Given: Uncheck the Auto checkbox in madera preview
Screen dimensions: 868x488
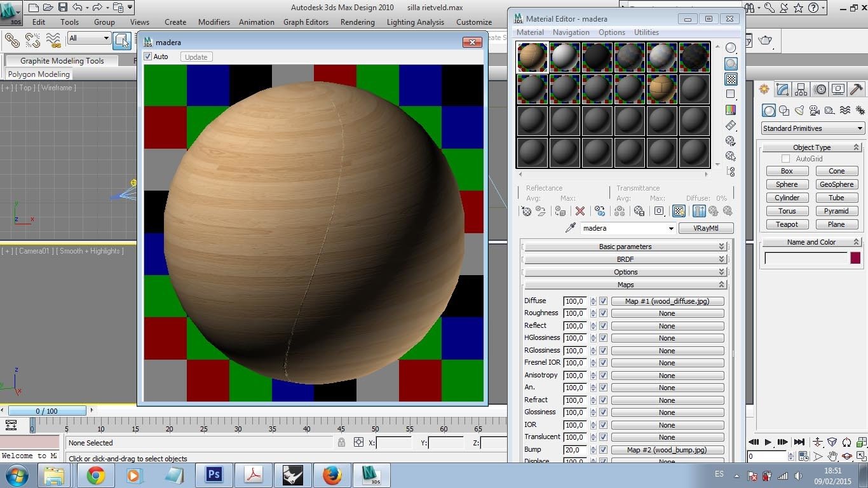Looking at the screenshot, I should pyautogui.click(x=148, y=57).
